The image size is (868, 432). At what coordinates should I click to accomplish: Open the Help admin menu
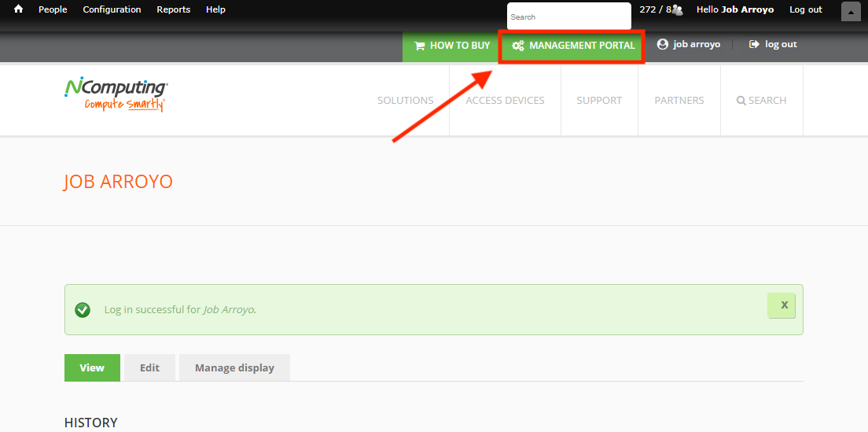point(215,9)
